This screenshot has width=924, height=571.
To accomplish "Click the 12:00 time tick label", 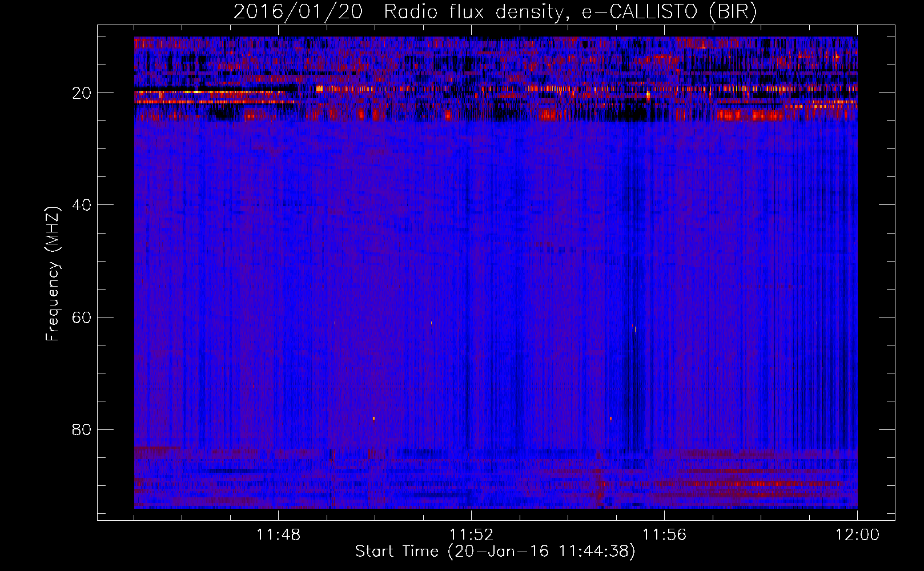I will point(857,535).
